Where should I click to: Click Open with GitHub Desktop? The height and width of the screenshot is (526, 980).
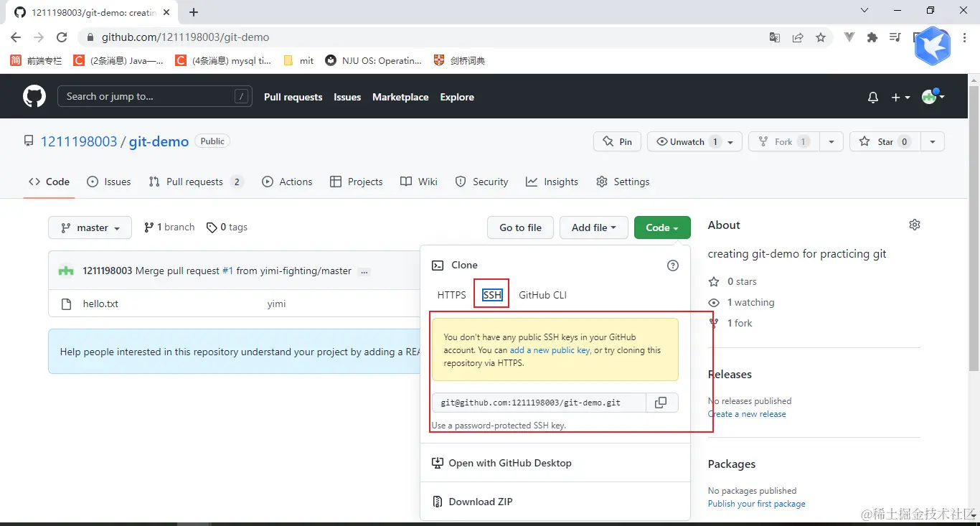pyautogui.click(x=502, y=463)
